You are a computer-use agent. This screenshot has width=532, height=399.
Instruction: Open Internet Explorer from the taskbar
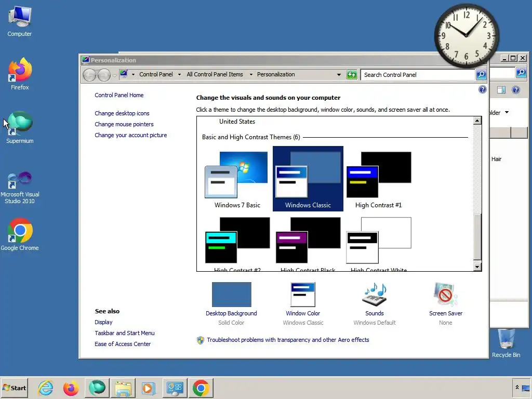coord(46,388)
